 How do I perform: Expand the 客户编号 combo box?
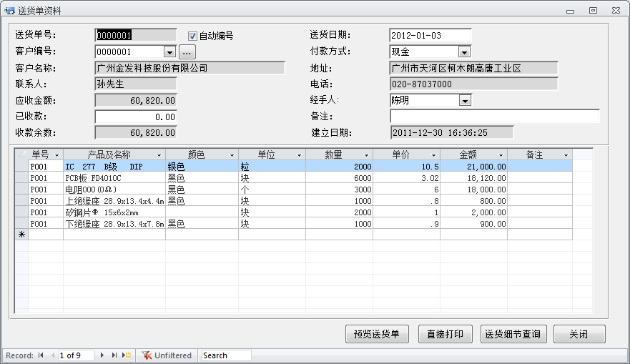coord(169,52)
